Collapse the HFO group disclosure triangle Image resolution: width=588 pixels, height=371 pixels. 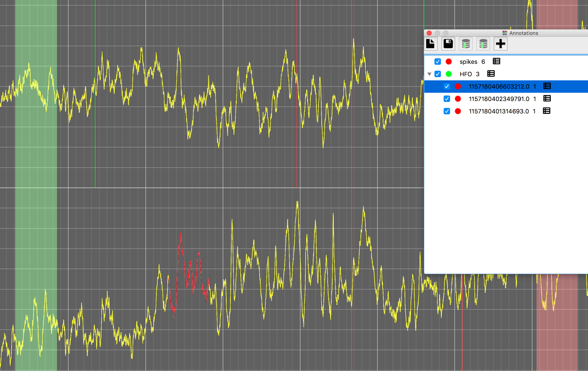pyautogui.click(x=430, y=74)
